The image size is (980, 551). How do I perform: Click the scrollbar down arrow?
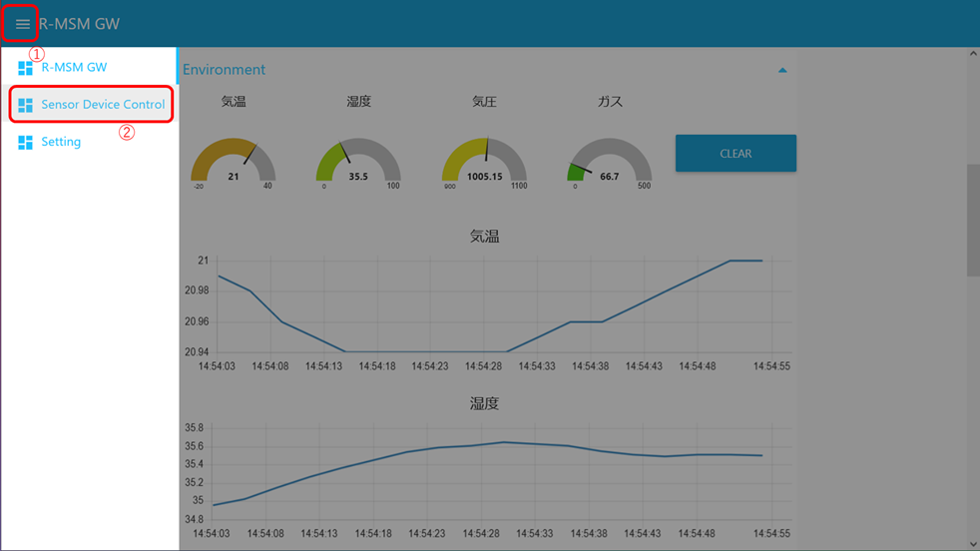tap(973, 544)
